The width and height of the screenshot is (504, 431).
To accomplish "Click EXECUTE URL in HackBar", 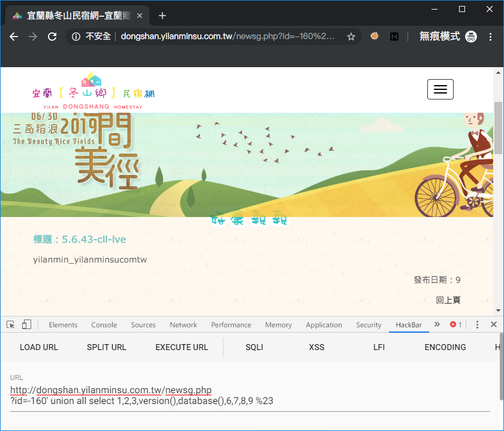I will coord(182,347).
